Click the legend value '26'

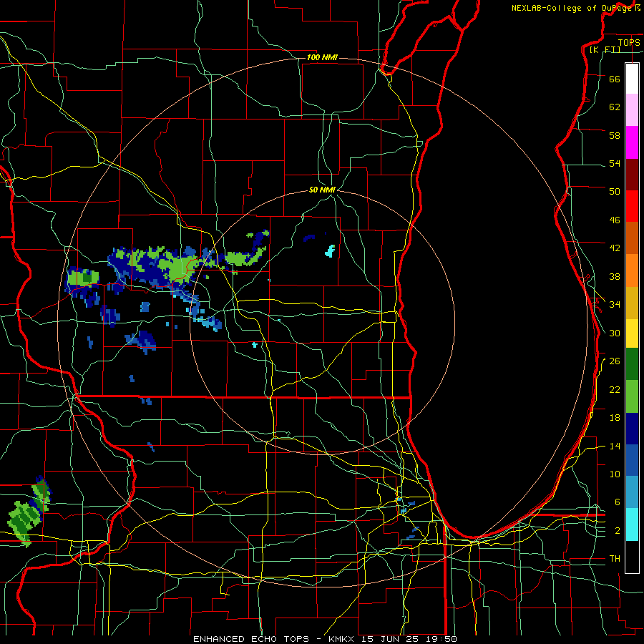coord(615,361)
